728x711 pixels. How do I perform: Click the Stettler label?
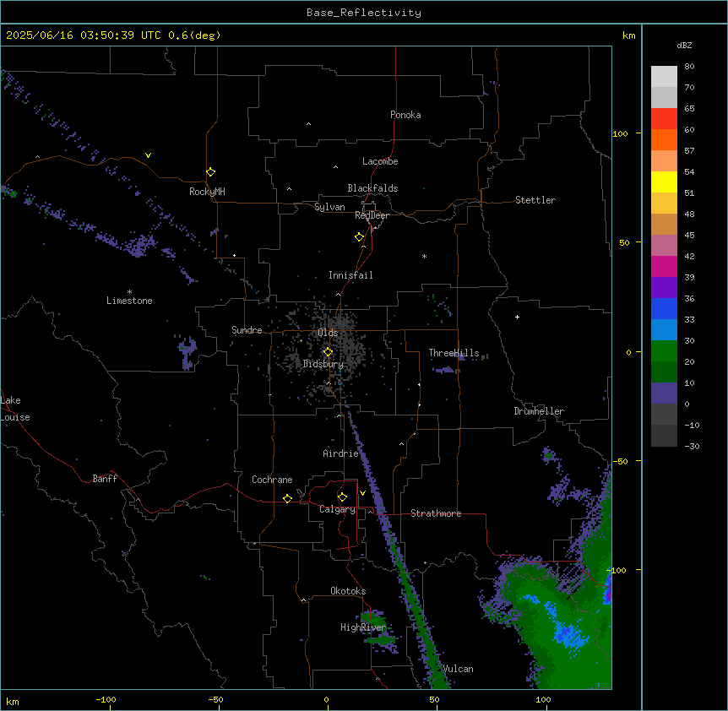(x=535, y=200)
